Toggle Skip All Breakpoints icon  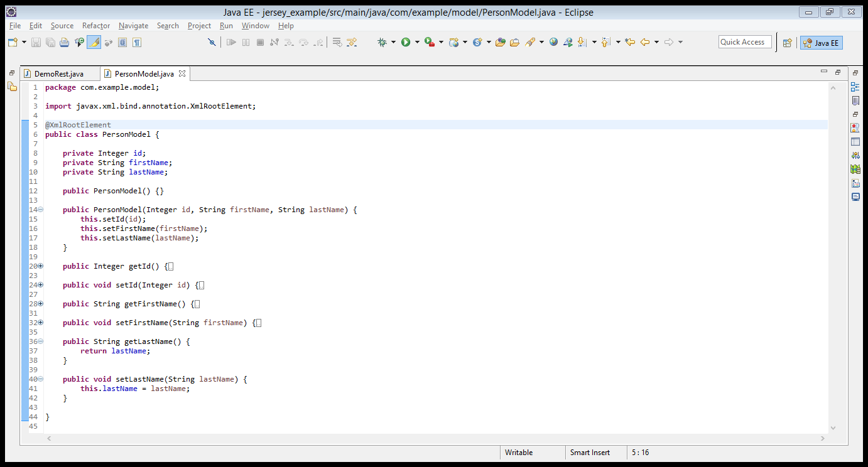click(212, 42)
